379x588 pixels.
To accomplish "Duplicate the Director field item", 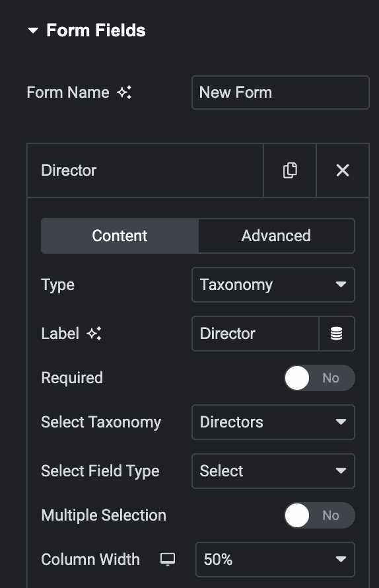I will tap(290, 170).
